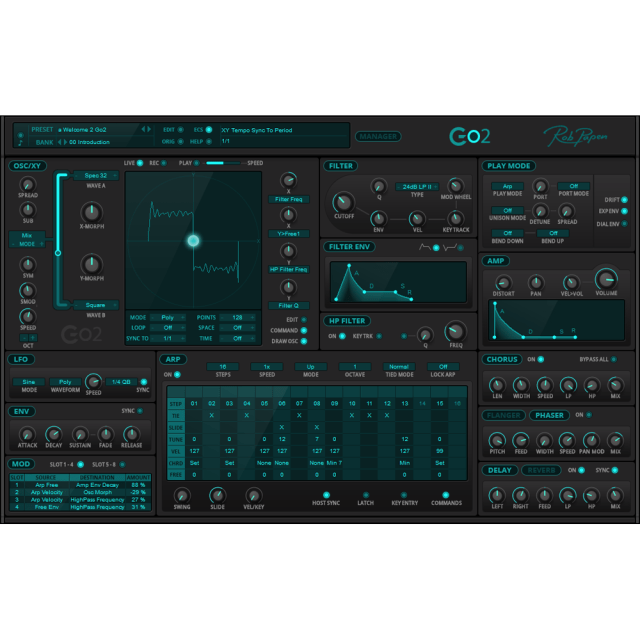640x640 pixels.
Task: Enable BYPASS ALL effects
Action: coord(613,359)
